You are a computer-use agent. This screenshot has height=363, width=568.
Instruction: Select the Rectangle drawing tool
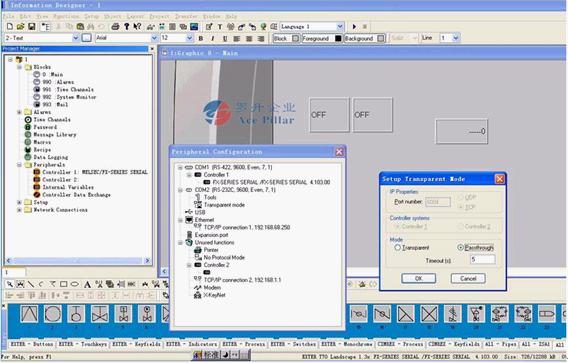click(x=64, y=284)
